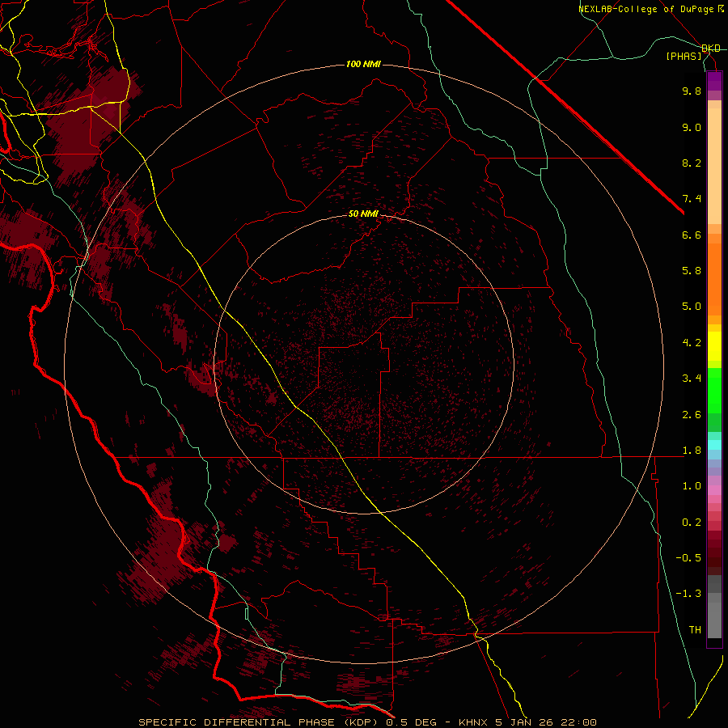Click the TH threshold label
The width and height of the screenshot is (728, 728).
click(695, 630)
